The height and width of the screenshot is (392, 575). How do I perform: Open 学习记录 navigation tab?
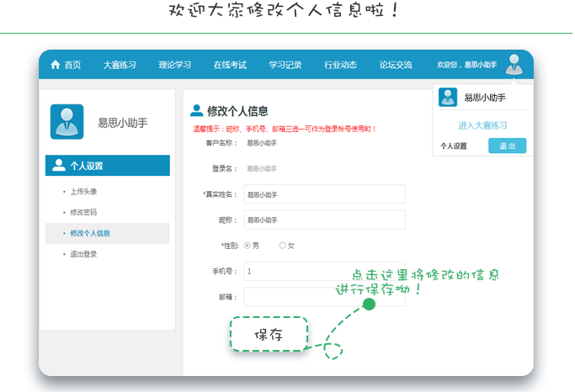pyautogui.click(x=285, y=65)
